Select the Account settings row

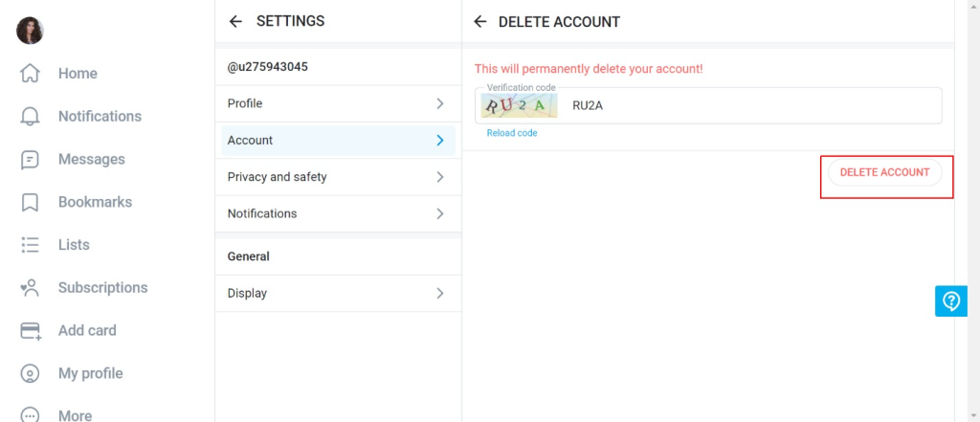pyautogui.click(x=338, y=141)
